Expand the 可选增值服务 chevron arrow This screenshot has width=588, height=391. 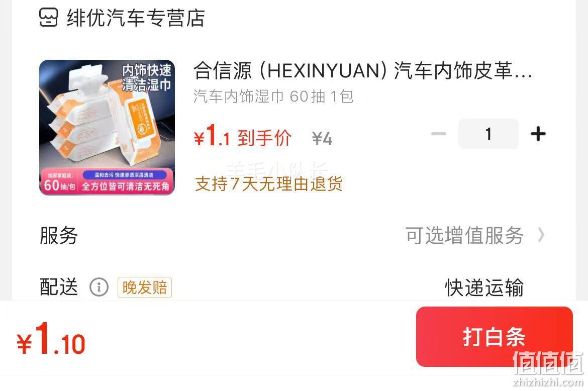[541, 235]
